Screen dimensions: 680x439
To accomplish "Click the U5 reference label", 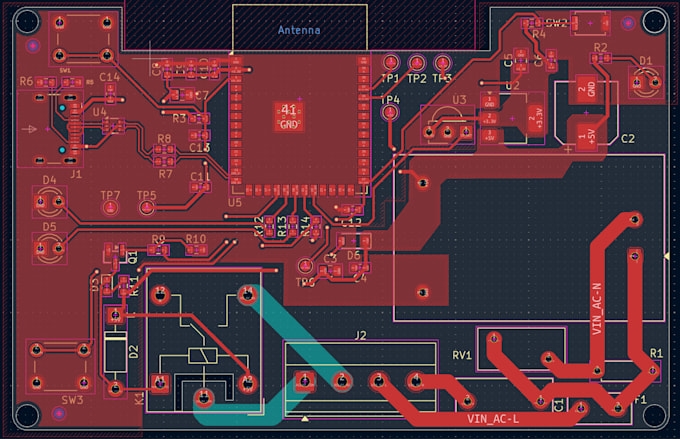I will [x=235, y=202].
